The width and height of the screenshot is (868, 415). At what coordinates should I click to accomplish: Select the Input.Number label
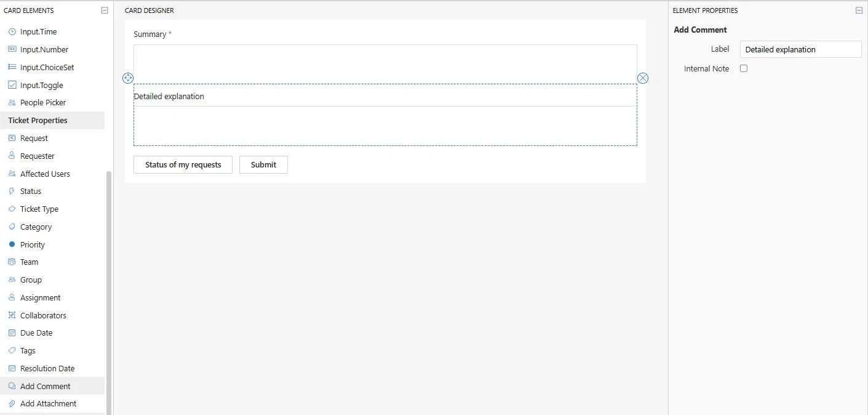point(44,49)
